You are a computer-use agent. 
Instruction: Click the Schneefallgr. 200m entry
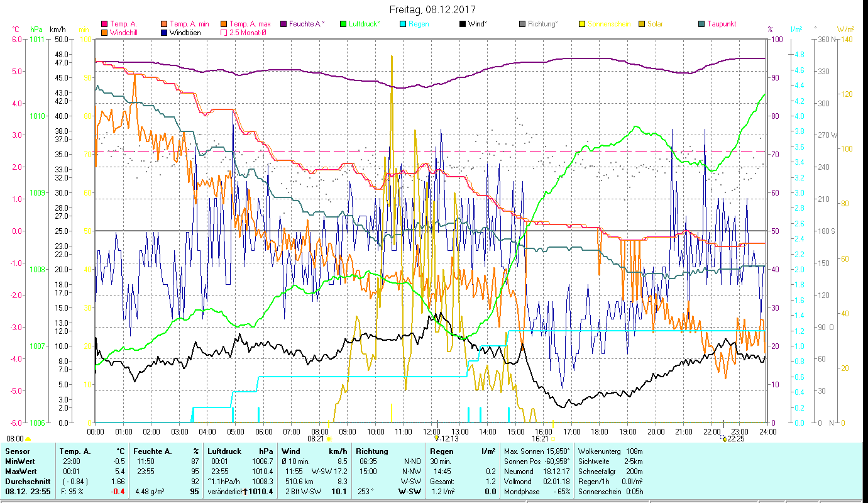pyautogui.click(x=610, y=472)
